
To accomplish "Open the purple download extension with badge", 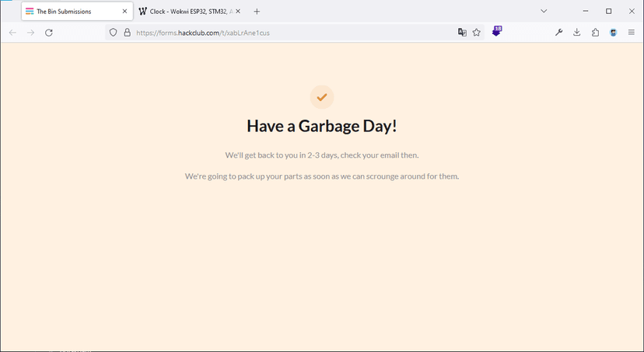I will (x=497, y=32).
